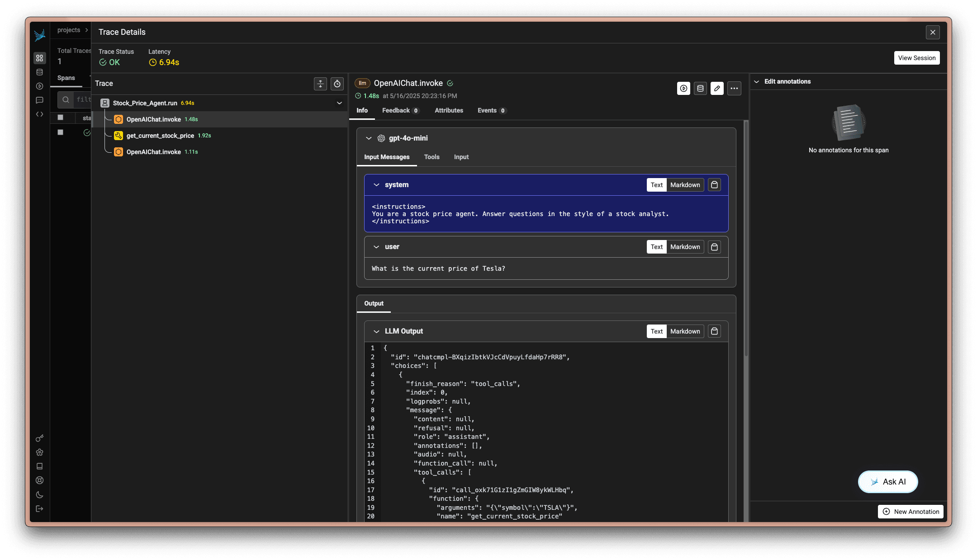Image resolution: width=977 pixels, height=560 pixels.
Task: Collapse the gpt-4o-mini section chevron
Action: 369,138
